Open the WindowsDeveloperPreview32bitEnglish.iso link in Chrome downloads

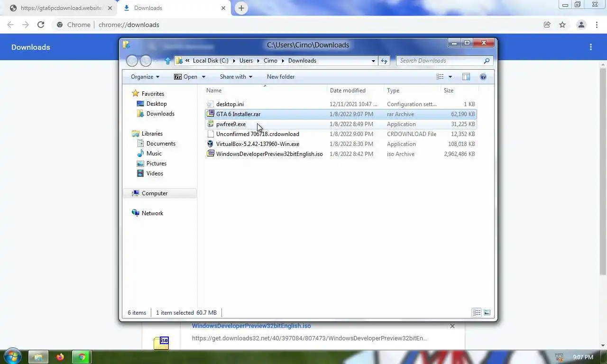251,326
